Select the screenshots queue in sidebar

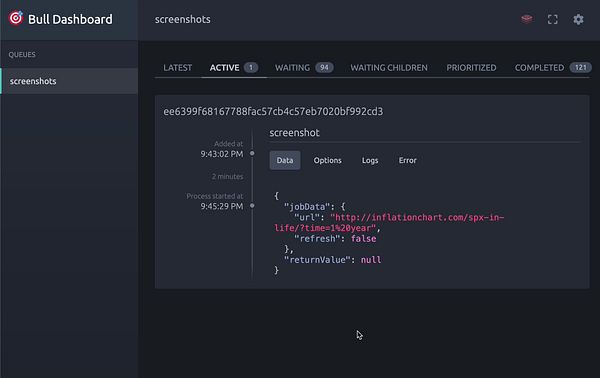tap(69, 81)
